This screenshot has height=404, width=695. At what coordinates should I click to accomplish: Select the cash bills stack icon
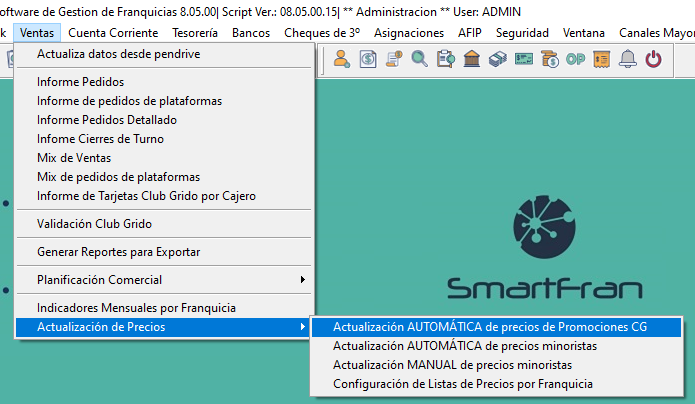click(x=497, y=59)
